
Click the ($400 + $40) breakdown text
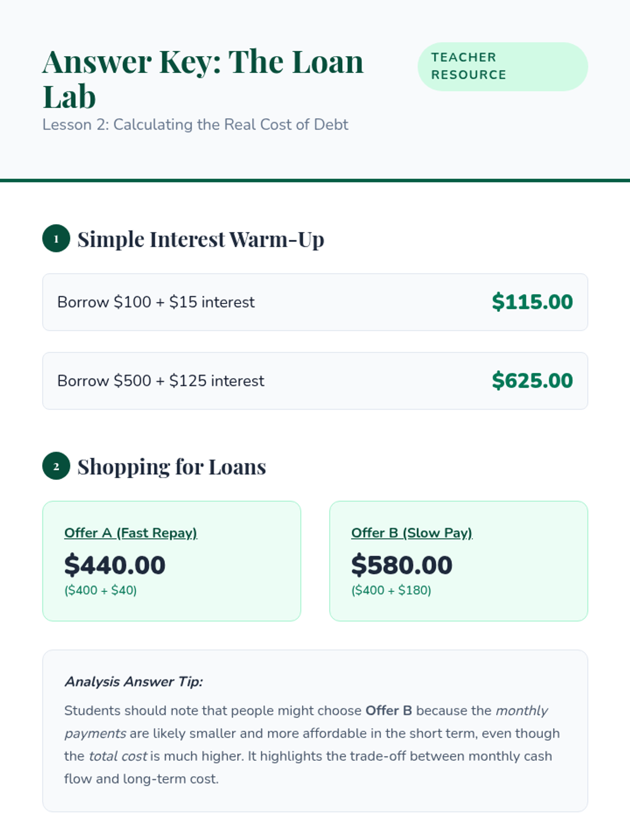pos(100,591)
